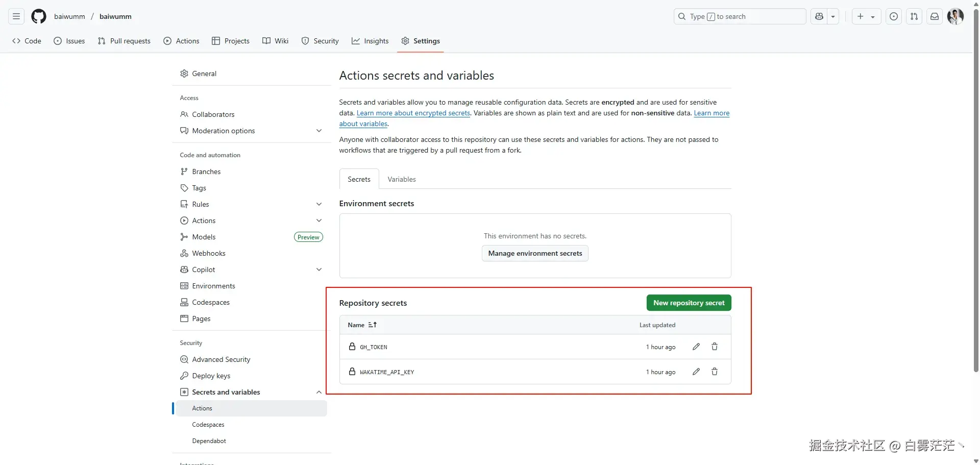The image size is (980, 465).
Task: Open the pull requests icon in header
Action: pyautogui.click(x=914, y=16)
